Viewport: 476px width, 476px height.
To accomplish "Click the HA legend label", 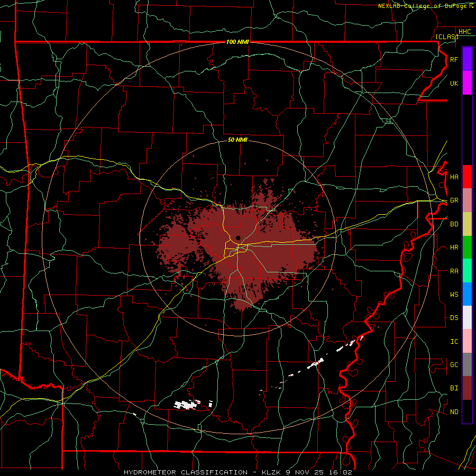I will (x=454, y=177).
